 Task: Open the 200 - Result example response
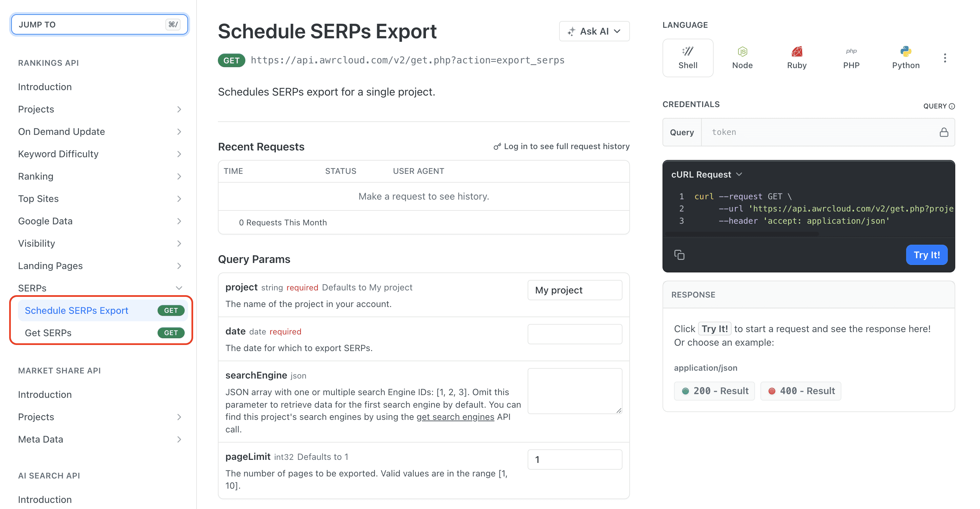coord(714,391)
